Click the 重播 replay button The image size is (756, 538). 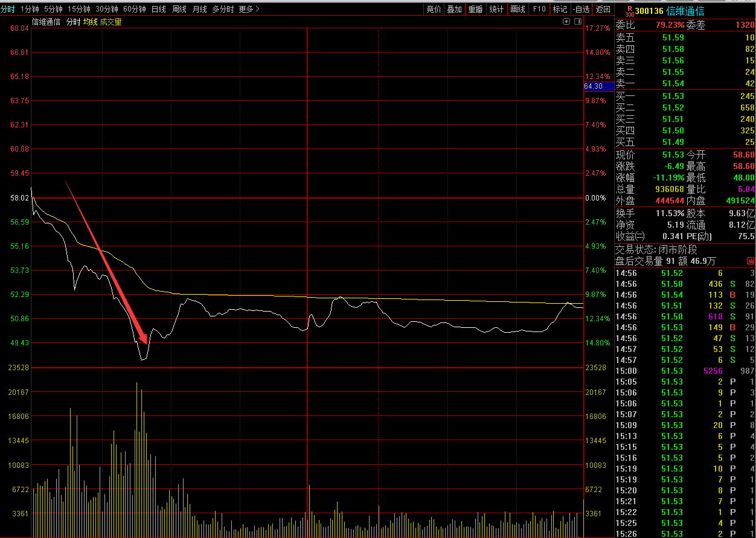coord(476,9)
